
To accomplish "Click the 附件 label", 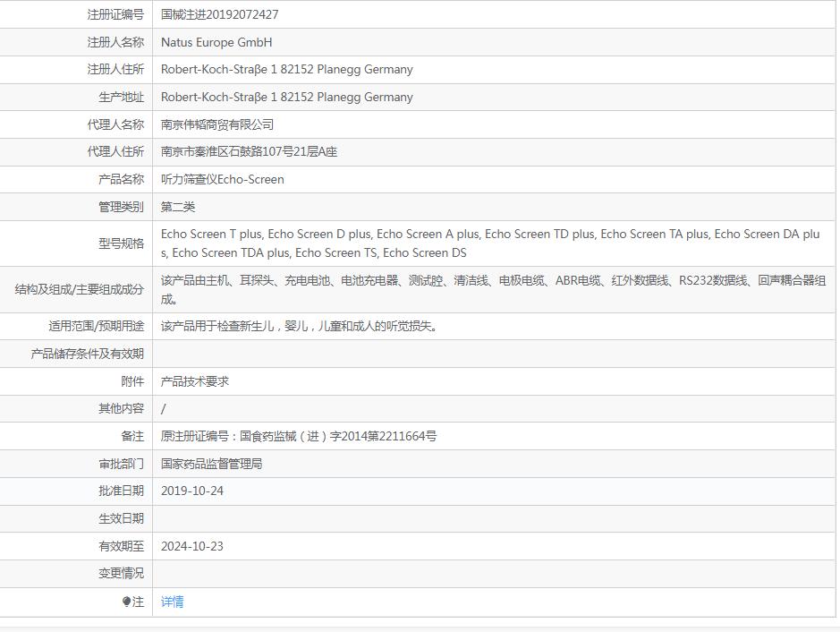I will tap(132, 381).
